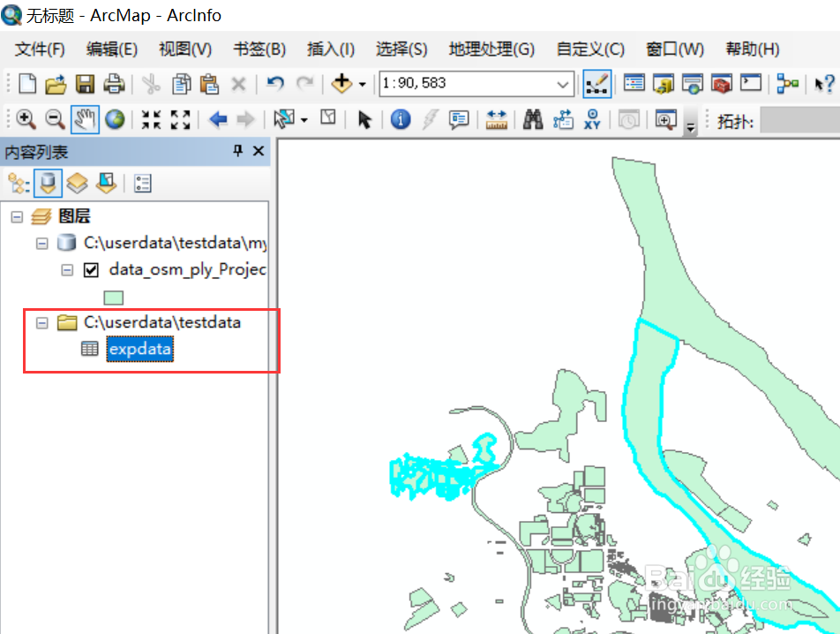Open the Catalog window icon
The image size is (840, 634).
pyautogui.click(x=664, y=84)
